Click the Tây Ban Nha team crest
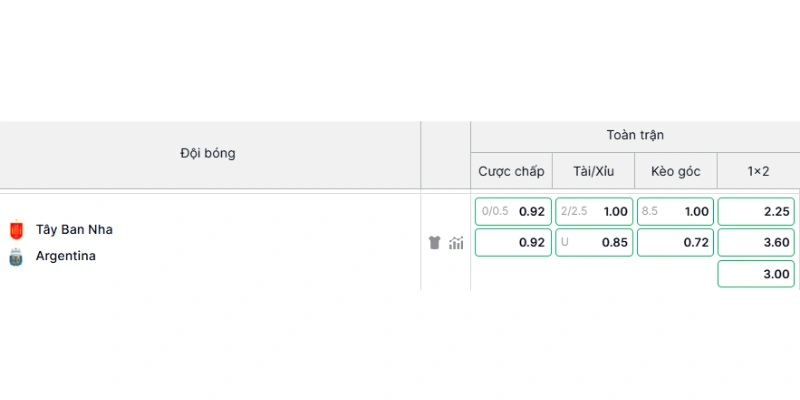 [x=16, y=230]
